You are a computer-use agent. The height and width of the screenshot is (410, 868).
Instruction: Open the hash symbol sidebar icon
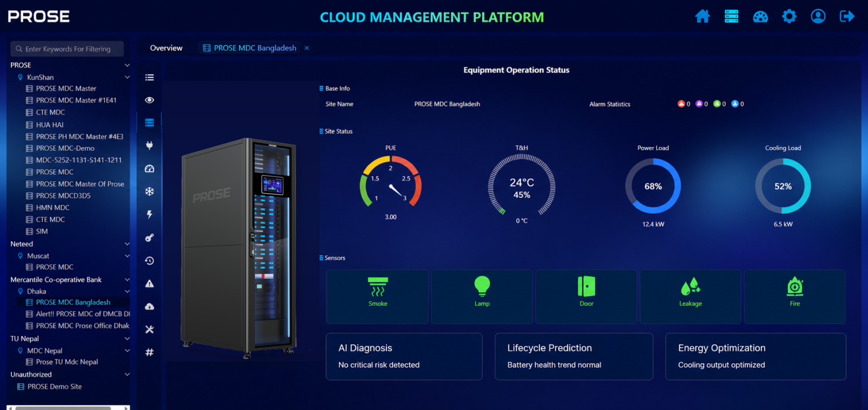pyautogui.click(x=150, y=353)
